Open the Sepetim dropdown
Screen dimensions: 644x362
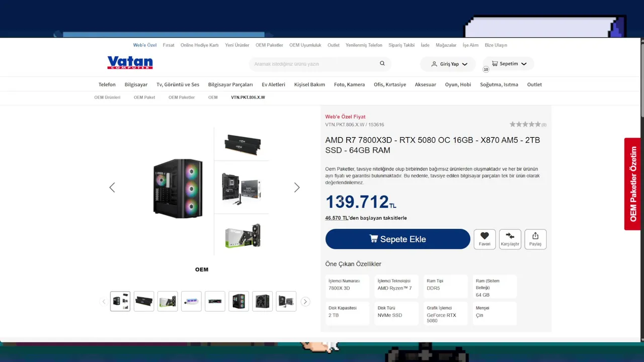[x=509, y=64]
